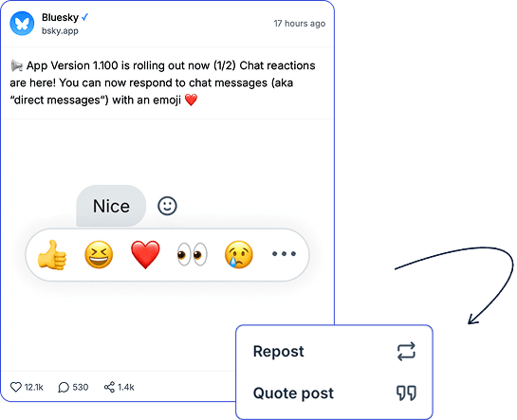This screenshot has width=517, height=420.
Task: Select Quote post from the menu
Action: pyautogui.click(x=334, y=393)
